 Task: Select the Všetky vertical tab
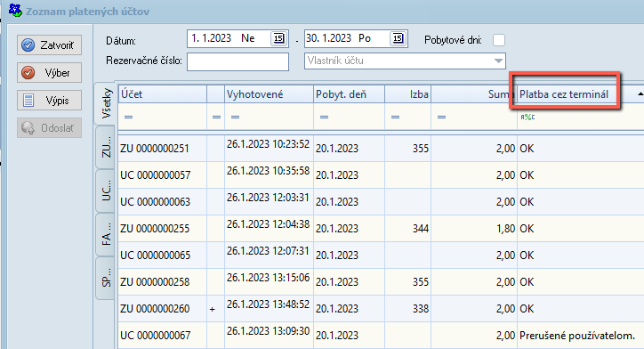106,103
